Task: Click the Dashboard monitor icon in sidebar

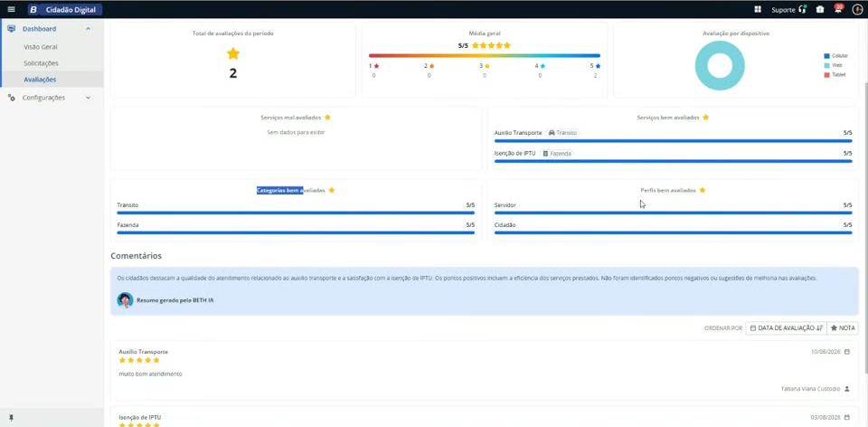Action: pyautogui.click(x=12, y=29)
